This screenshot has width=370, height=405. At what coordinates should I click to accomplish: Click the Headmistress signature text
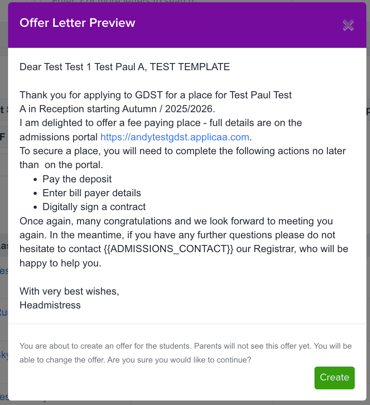point(50,305)
